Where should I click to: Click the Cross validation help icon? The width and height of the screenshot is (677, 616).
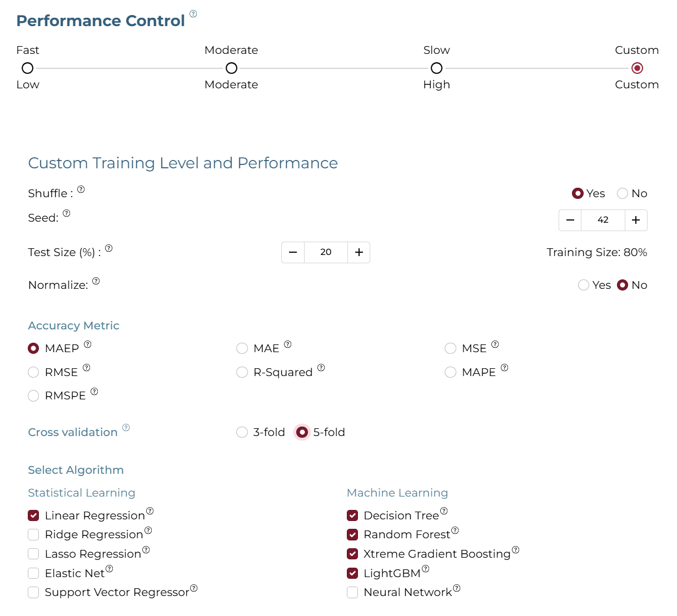(126, 428)
